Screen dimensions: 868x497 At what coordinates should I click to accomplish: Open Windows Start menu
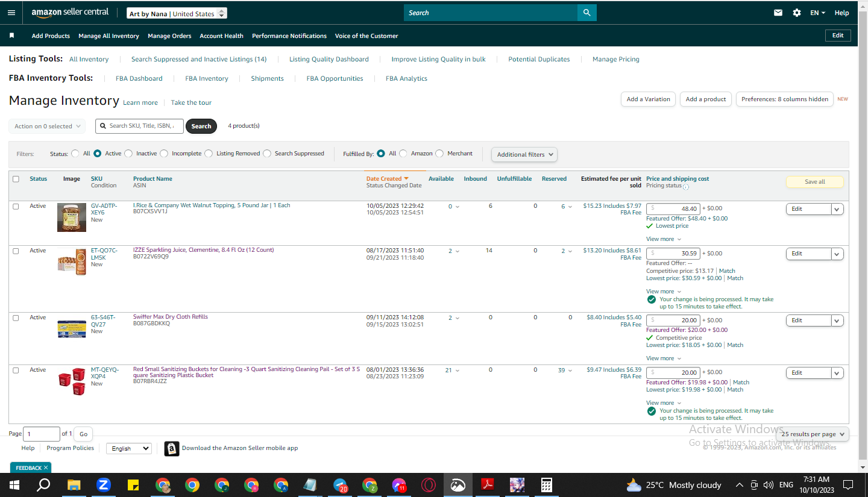(x=13, y=485)
